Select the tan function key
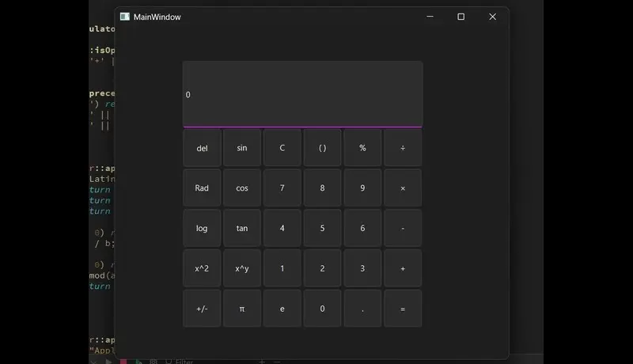The image size is (633, 364). tap(242, 228)
